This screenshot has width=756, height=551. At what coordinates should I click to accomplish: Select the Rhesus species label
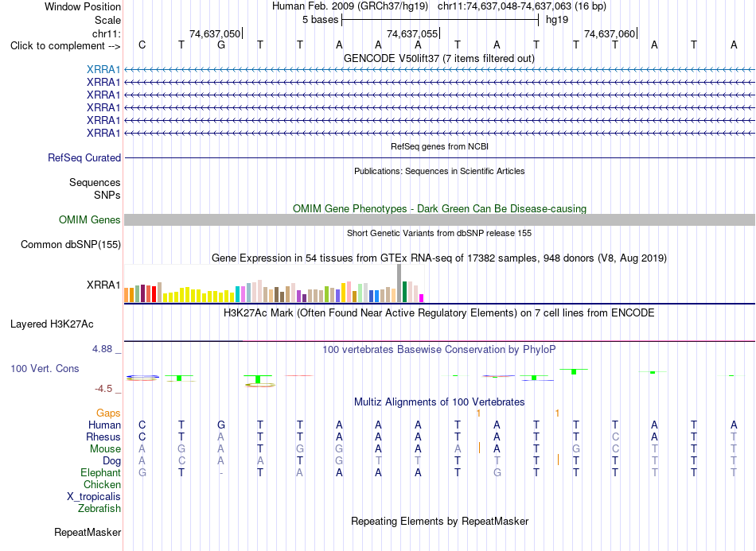(x=103, y=437)
